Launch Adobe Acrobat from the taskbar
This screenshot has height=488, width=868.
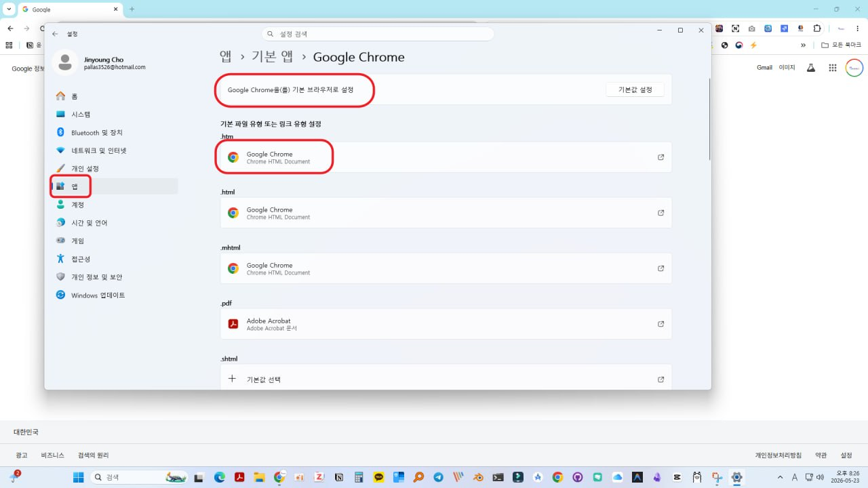coord(239,477)
